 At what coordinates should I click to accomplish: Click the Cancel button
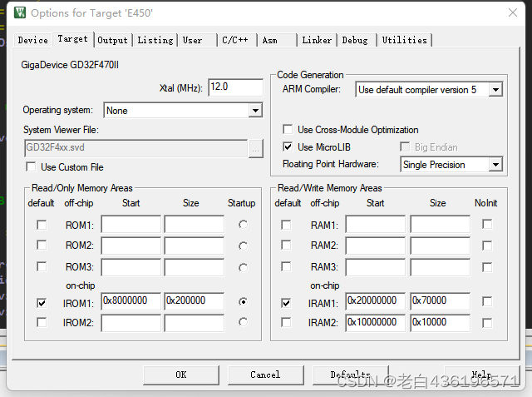265,375
